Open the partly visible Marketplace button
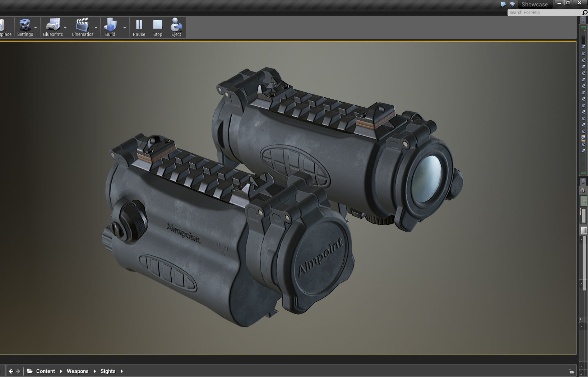 point(5,28)
